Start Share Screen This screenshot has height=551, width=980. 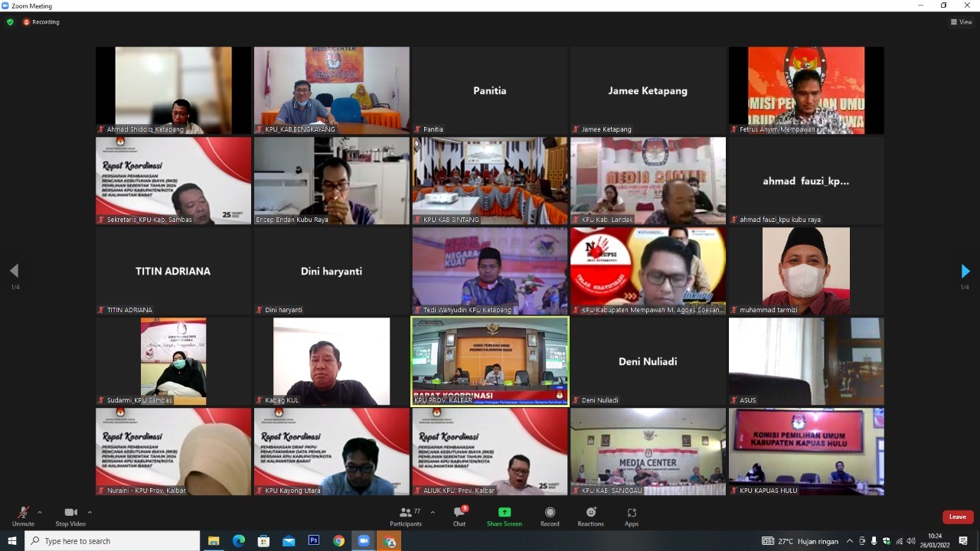[504, 516]
